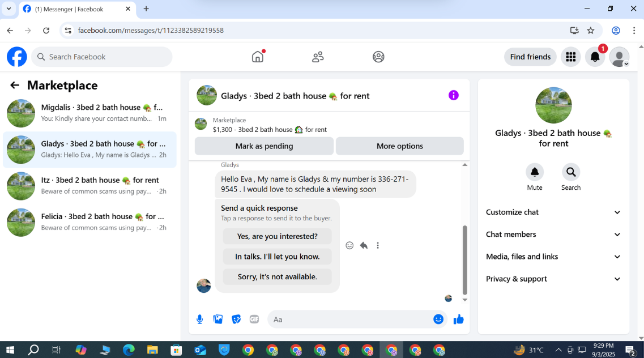This screenshot has height=358, width=644.
Task: Open Gladys conversation in list
Action: (89, 150)
